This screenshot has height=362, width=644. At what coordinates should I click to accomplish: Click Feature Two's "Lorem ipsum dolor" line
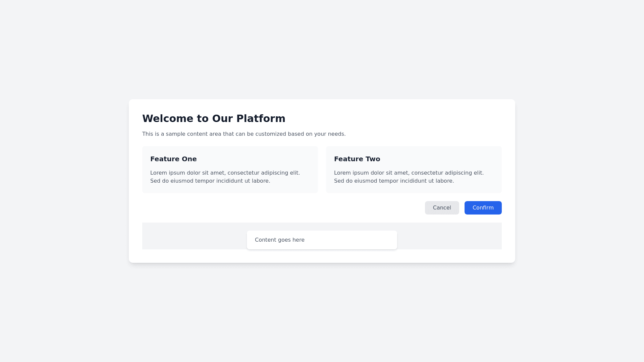point(409,173)
